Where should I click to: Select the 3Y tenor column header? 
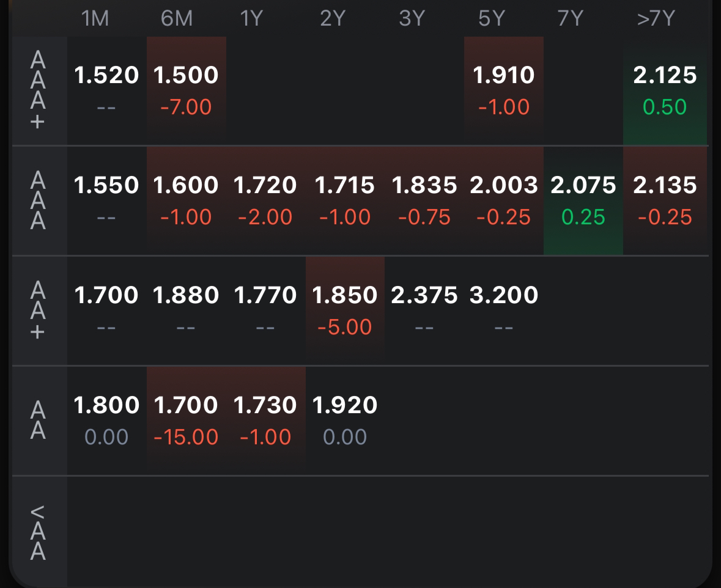412,19
